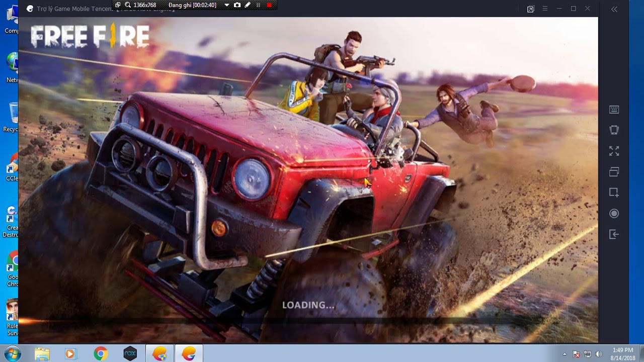The width and height of the screenshot is (644, 362).
Task: Open the emulator's hamburger menu
Action: (545, 9)
